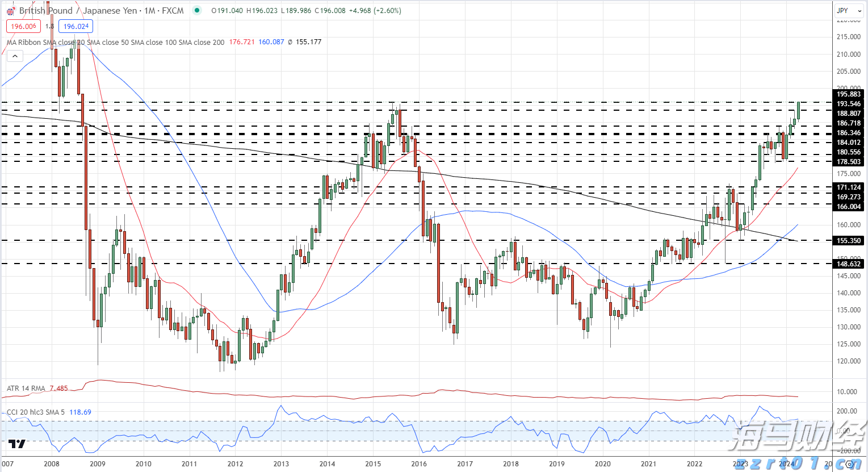Click the low value L189.986
Screen dimensions: 868x472
pyautogui.click(x=296, y=11)
